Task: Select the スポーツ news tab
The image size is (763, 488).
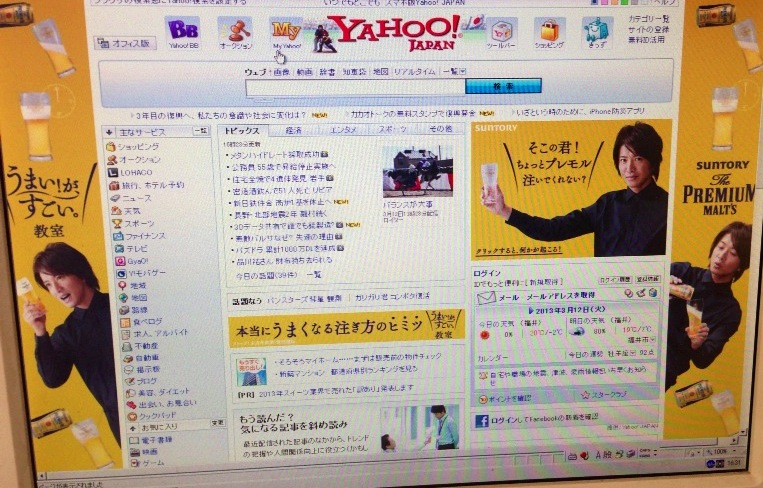Action: pyautogui.click(x=392, y=131)
